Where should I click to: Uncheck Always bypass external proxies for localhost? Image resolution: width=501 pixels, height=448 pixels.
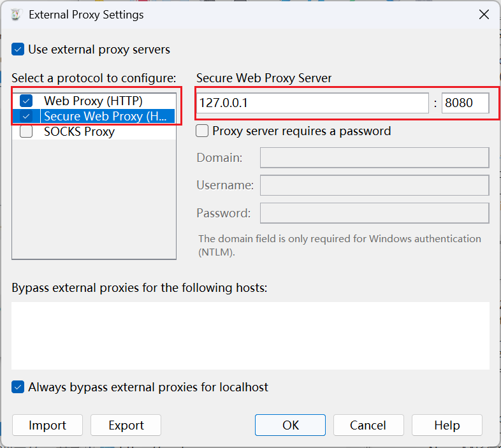tap(18, 387)
